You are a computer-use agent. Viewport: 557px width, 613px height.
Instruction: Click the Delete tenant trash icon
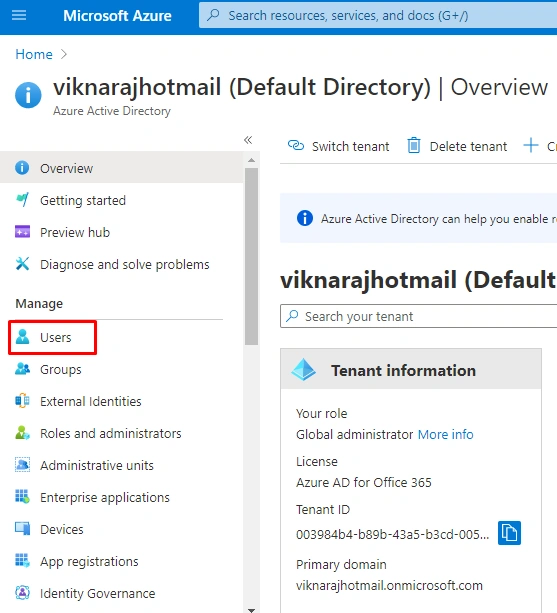414,145
